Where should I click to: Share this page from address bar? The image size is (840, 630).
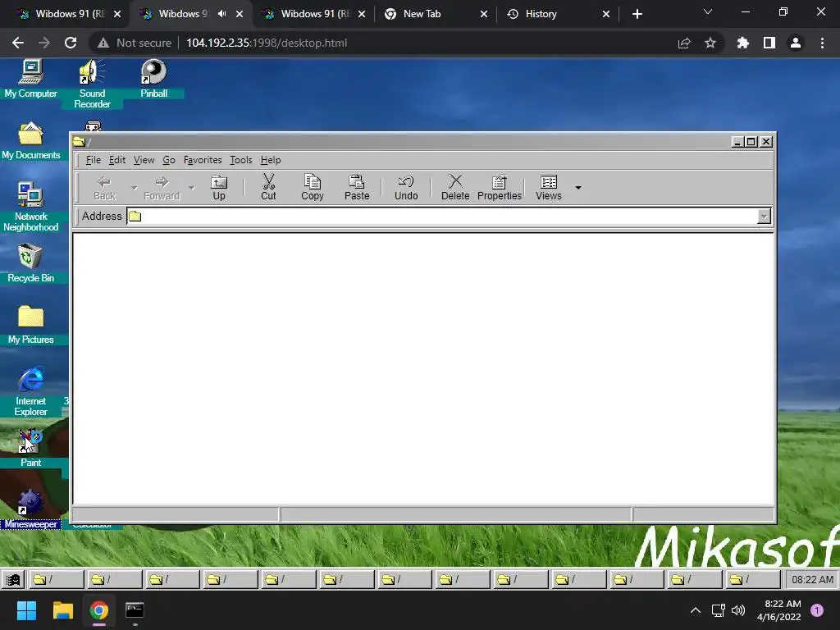pyautogui.click(x=684, y=43)
